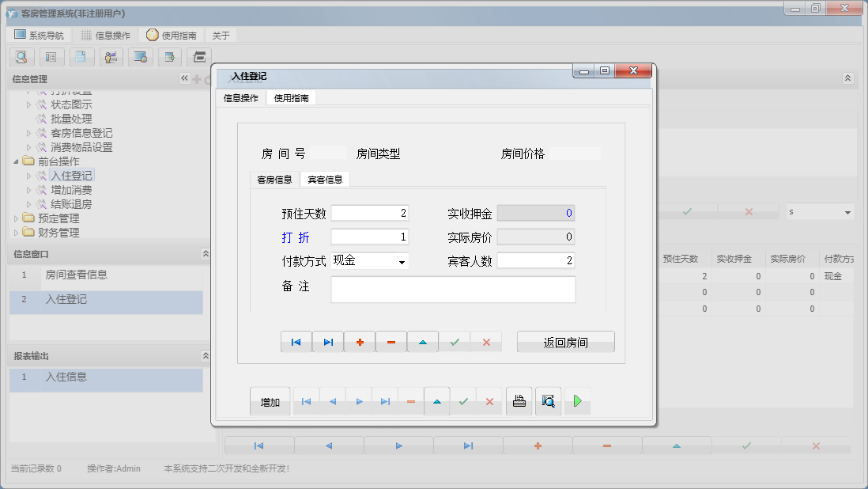The image size is (868, 489).
Task: Click the green run arrow in the dialog
Action: (577, 401)
